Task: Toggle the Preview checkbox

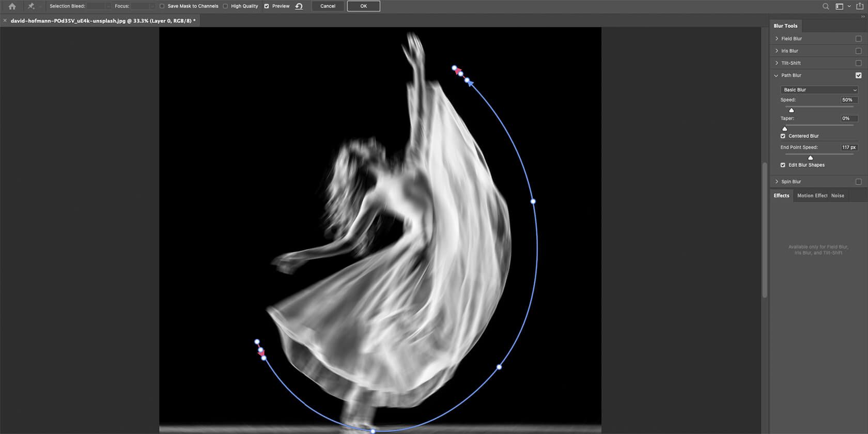Action: click(267, 6)
